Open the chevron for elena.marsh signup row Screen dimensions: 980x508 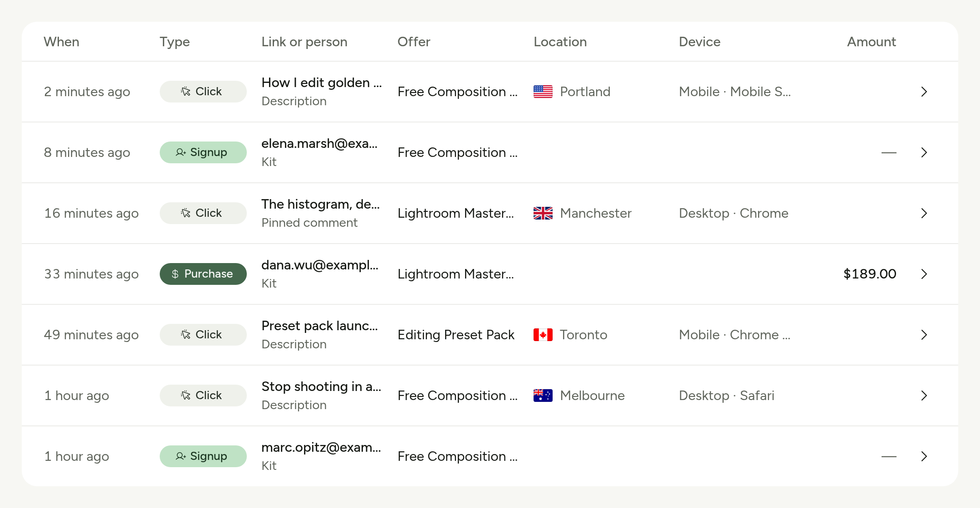tap(924, 152)
